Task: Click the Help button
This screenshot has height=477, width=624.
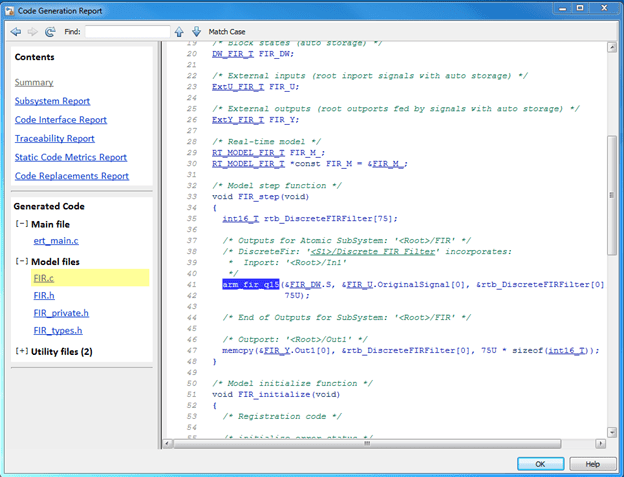Action: (592, 464)
